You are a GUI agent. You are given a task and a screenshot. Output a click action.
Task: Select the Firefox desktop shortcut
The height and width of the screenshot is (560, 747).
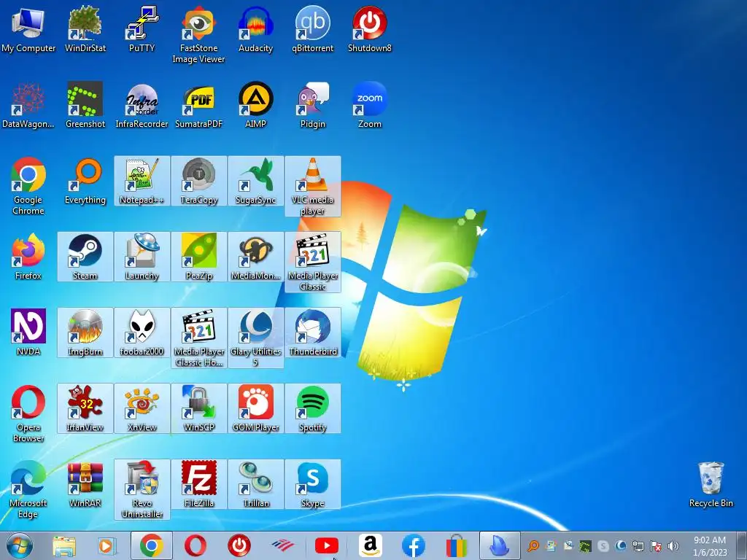28,257
